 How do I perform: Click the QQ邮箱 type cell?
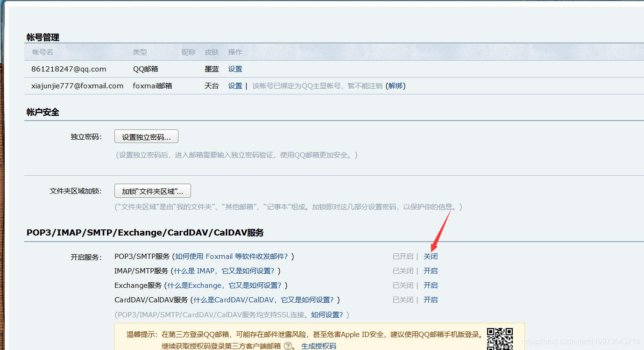[x=145, y=69]
